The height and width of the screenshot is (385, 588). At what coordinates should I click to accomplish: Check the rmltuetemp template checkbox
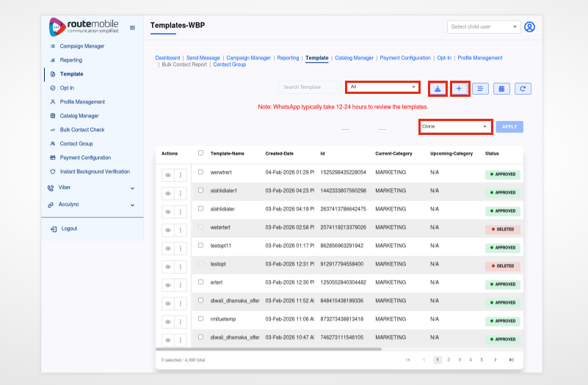pyautogui.click(x=200, y=319)
